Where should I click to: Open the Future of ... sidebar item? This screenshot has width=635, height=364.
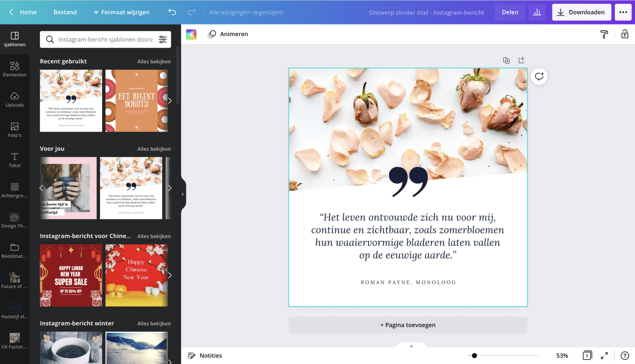click(15, 281)
